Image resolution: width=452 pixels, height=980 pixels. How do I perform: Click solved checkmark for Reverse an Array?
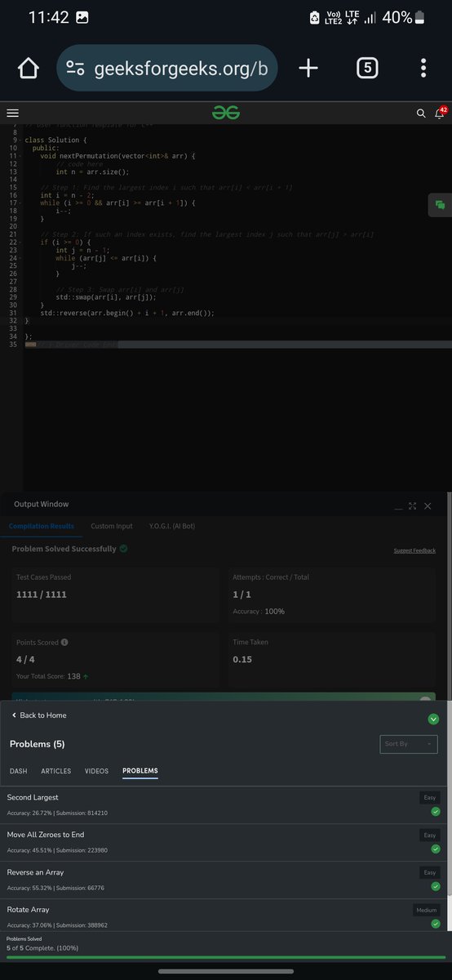[436, 887]
